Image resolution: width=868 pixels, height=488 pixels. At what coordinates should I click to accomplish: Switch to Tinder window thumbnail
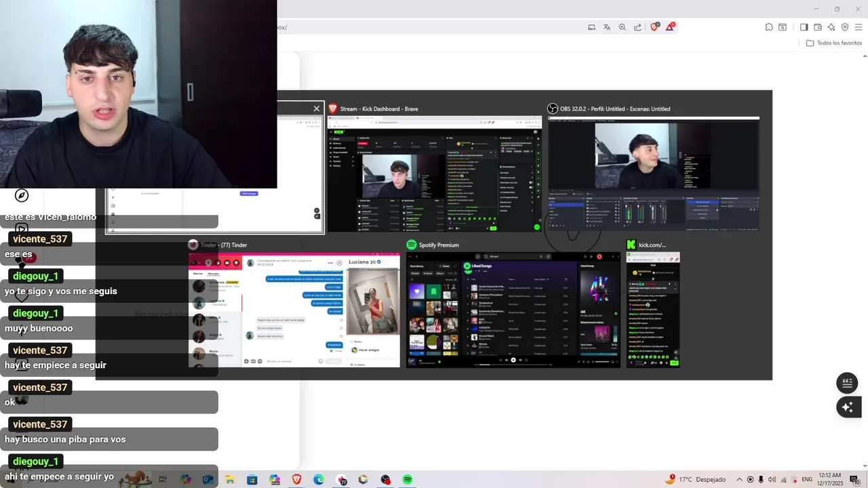[x=294, y=310]
